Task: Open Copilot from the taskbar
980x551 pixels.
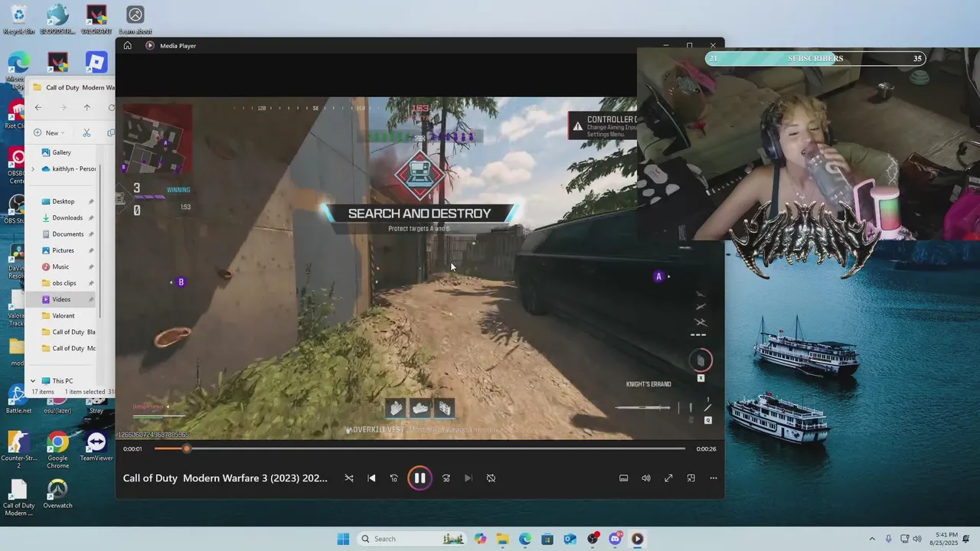Action: point(480,539)
